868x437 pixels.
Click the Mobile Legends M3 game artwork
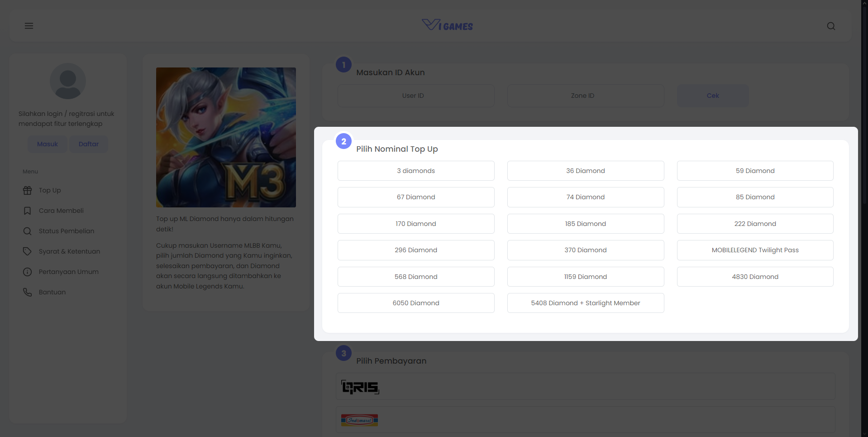coord(226,137)
